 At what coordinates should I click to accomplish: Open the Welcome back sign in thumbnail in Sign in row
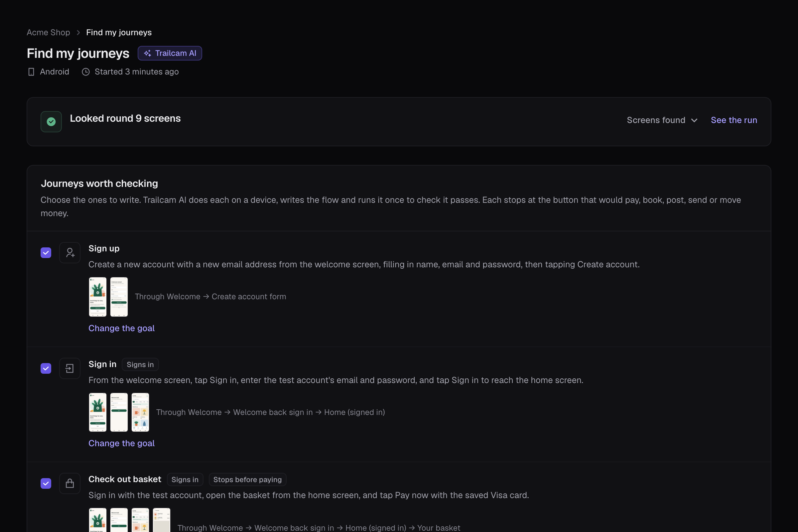(119, 412)
